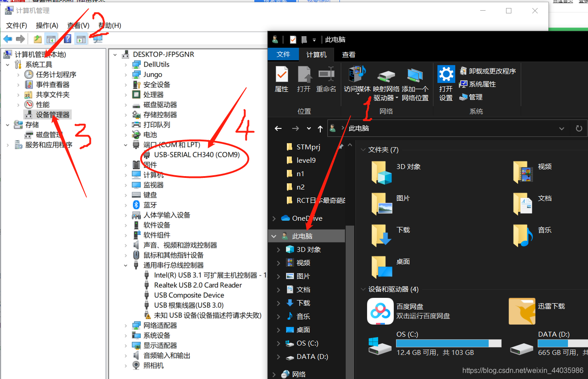
Task: Open 事件查看器 in the console tree
Action: click(x=53, y=84)
